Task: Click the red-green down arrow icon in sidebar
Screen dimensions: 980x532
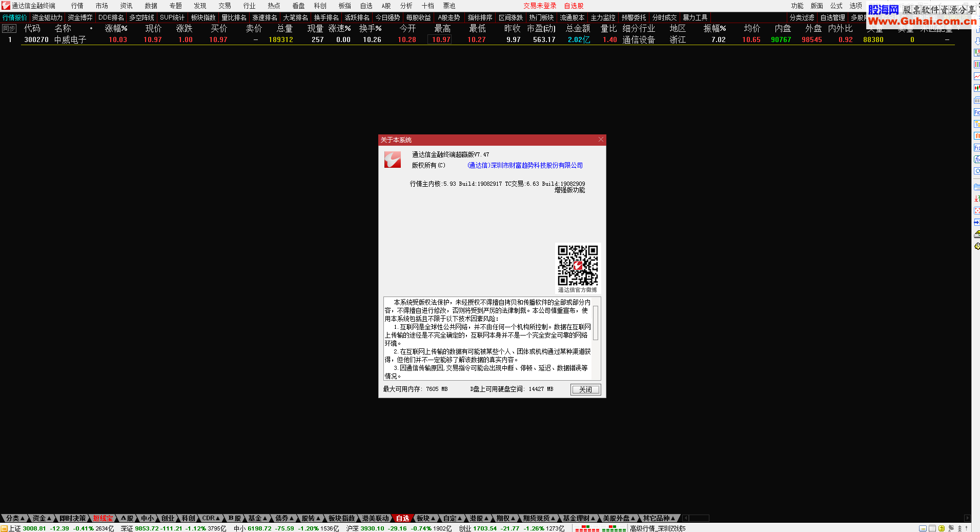Action: pyautogui.click(x=977, y=199)
